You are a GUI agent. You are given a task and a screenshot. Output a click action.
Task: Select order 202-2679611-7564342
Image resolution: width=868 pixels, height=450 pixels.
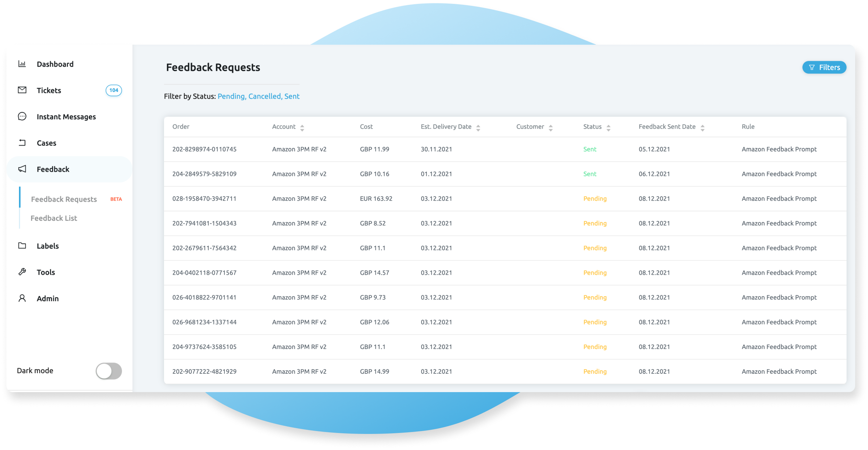click(x=205, y=248)
